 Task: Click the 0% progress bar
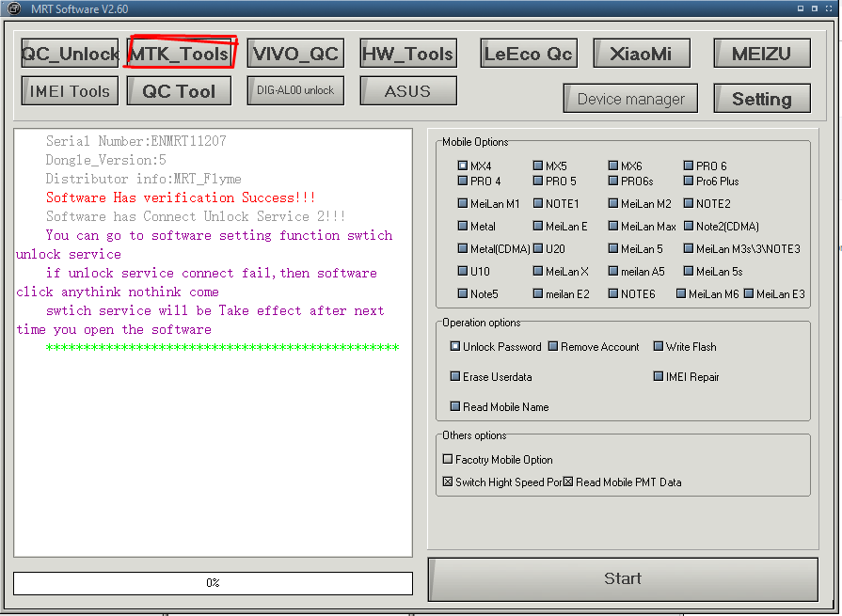point(214,583)
